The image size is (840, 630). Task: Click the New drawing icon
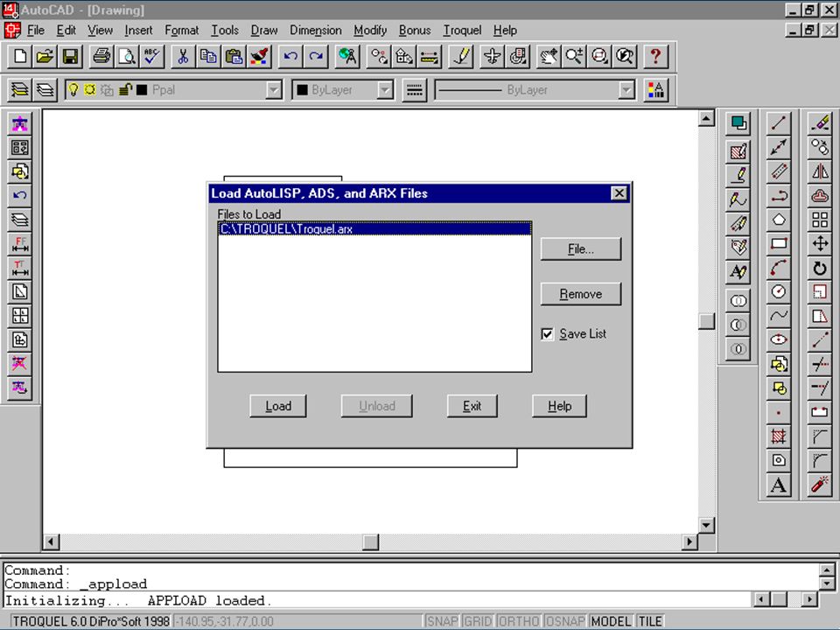point(20,56)
